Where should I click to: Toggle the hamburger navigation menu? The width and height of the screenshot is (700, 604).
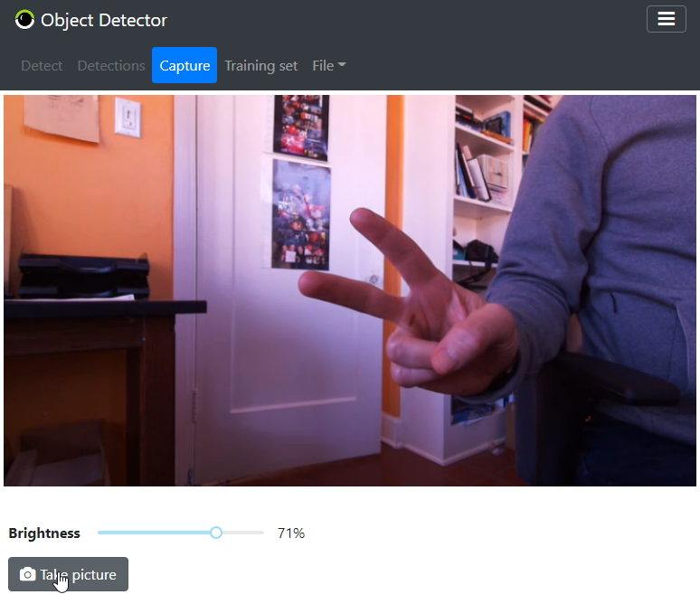pyautogui.click(x=666, y=19)
